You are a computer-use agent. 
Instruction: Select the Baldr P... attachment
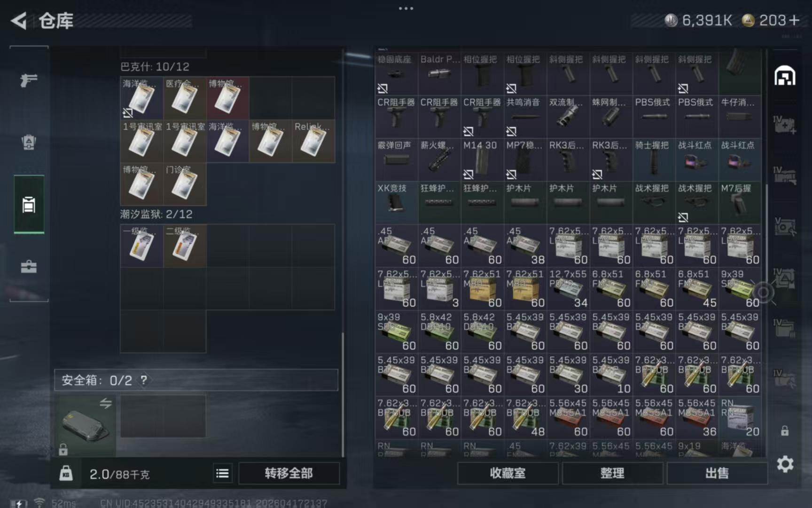pyautogui.click(x=439, y=73)
